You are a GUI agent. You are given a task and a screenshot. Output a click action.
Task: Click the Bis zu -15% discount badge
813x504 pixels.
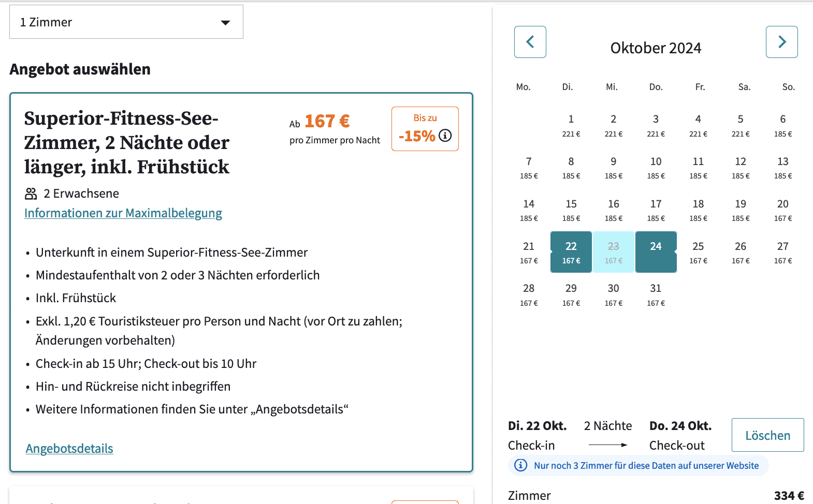tap(425, 129)
